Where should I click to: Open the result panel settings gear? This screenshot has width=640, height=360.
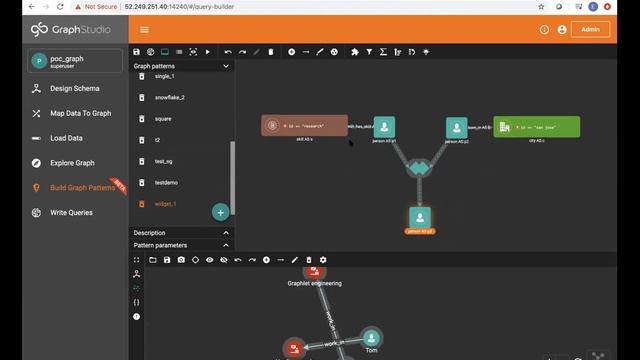pos(323,260)
